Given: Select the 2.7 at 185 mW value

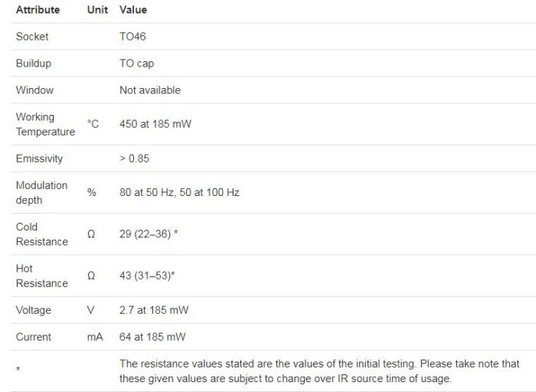Looking at the screenshot, I should [154, 310].
